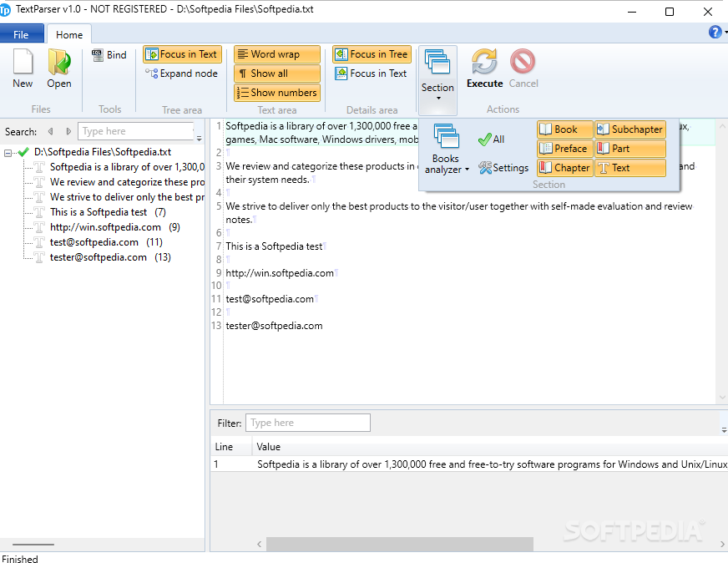Click the T icon of tester@softpedia.com node
The width and height of the screenshot is (728, 563).
(x=40, y=257)
